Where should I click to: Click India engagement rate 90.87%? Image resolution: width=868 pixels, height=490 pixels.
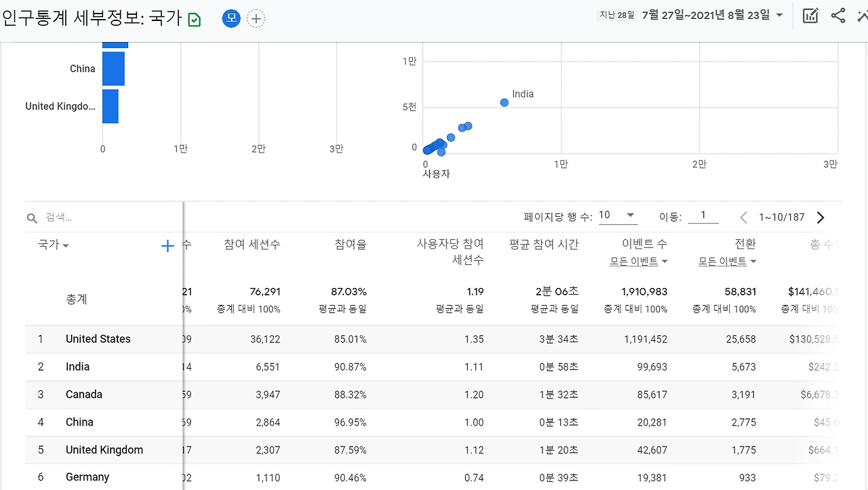click(351, 367)
